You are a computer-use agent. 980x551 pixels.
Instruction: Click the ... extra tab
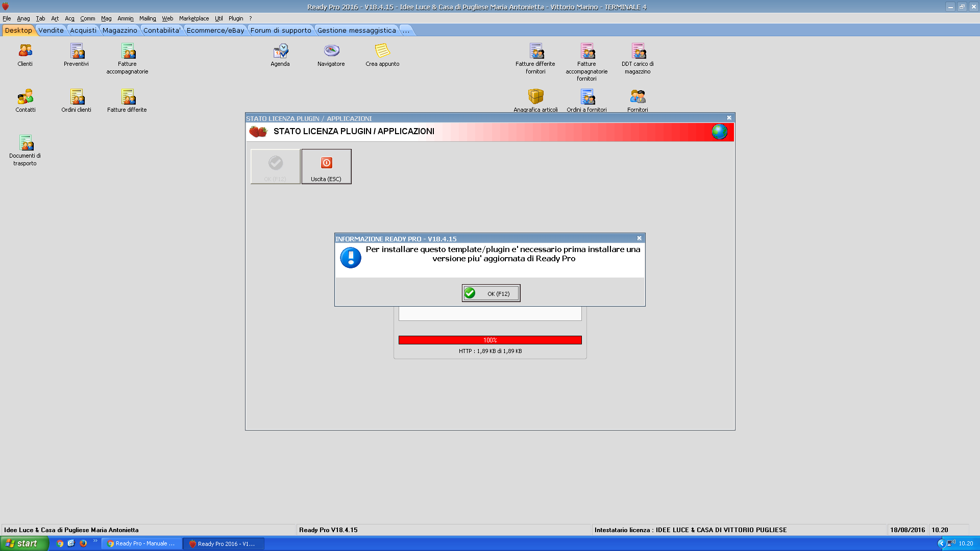coord(406,31)
